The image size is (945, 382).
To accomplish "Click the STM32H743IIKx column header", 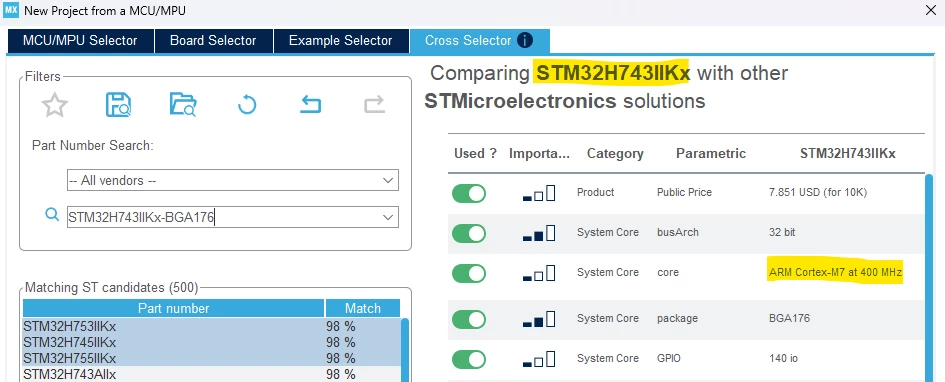I will click(x=848, y=154).
